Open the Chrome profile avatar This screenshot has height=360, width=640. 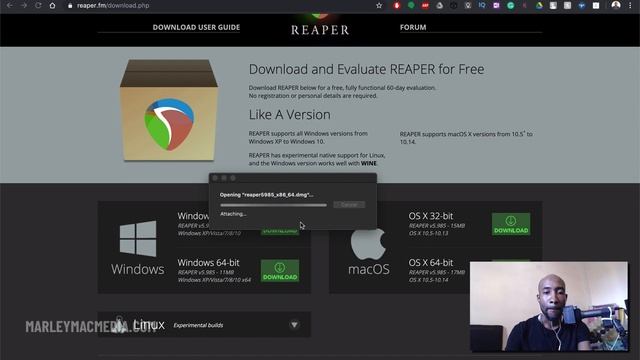point(616,5)
